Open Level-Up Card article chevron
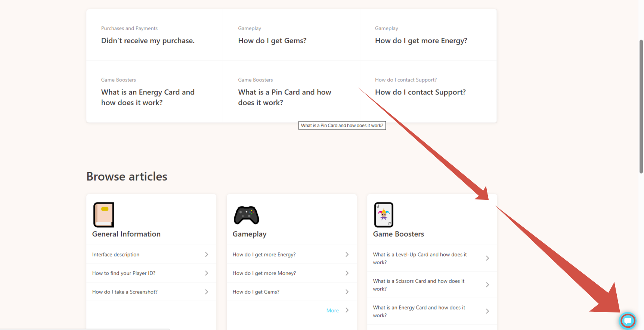This screenshot has height=330, width=644. tap(487, 258)
